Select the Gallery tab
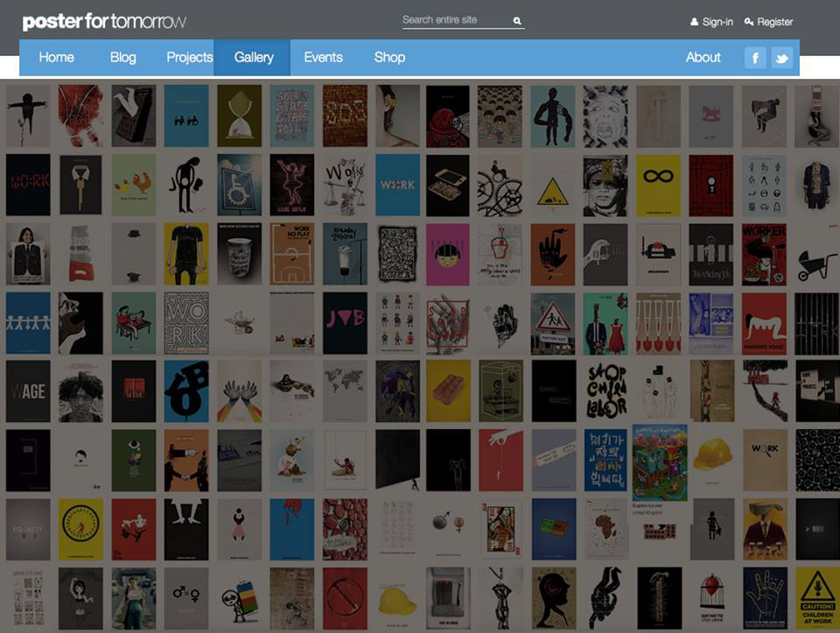The image size is (840, 633). [252, 58]
